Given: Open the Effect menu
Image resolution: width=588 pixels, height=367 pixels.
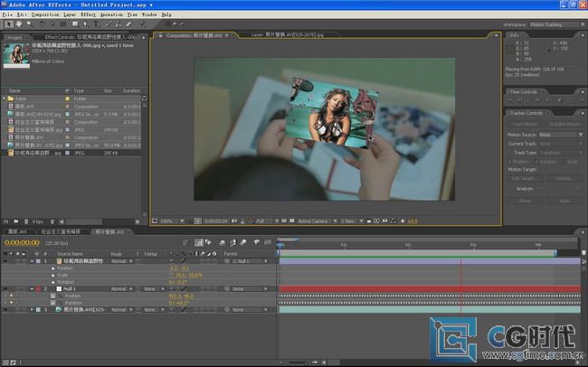Looking at the screenshot, I should click(x=88, y=14).
